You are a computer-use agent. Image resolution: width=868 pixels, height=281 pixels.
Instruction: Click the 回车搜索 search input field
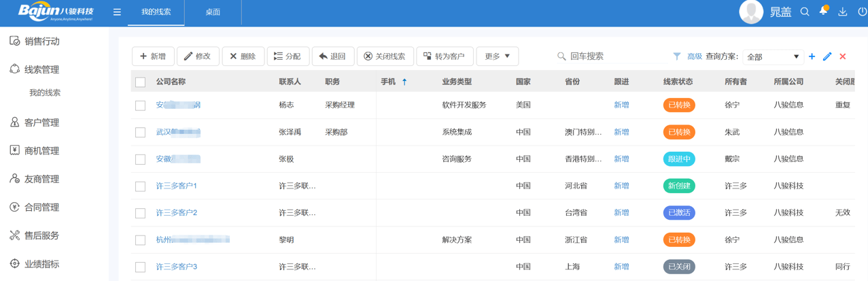[612, 56]
